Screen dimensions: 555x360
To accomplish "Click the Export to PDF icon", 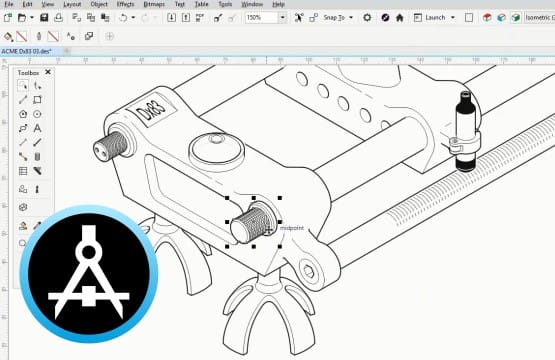I will 200,17.
